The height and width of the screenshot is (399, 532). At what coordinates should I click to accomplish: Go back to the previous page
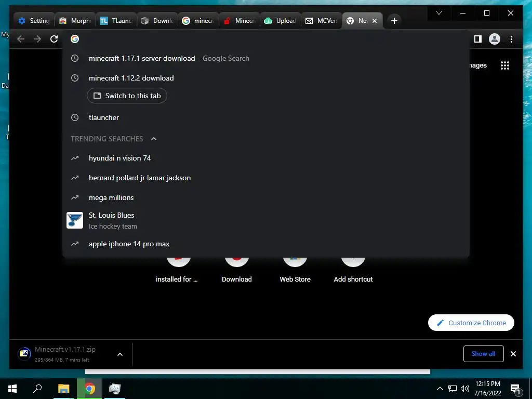coord(21,39)
